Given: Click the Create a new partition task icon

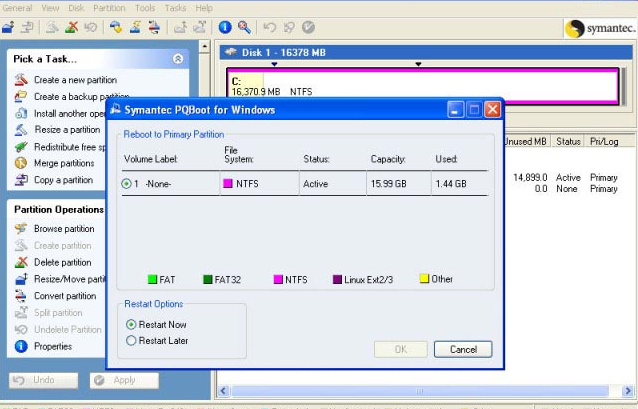Looking at the screenshot, I should pyautogui.click(x=20, y=80).
